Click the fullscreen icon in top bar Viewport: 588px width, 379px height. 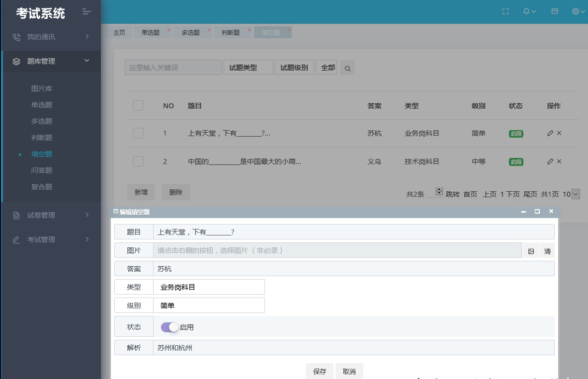coord(505,11)
